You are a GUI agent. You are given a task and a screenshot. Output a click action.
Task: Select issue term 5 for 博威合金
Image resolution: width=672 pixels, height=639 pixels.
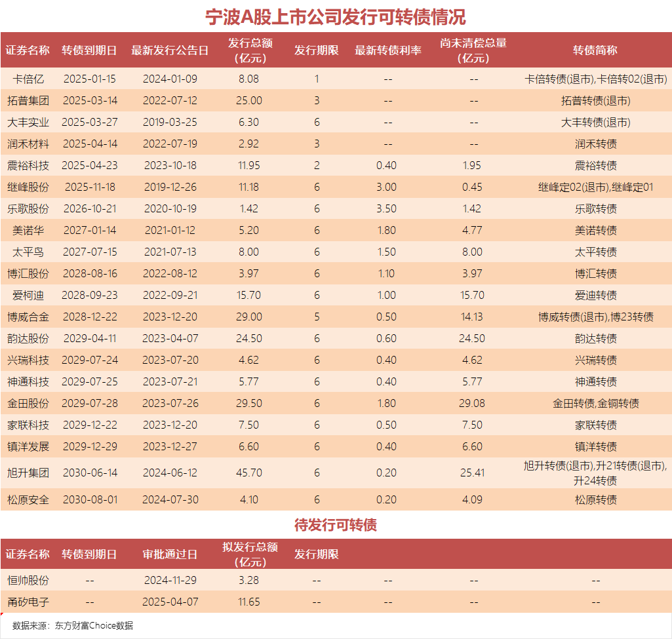pos(317,317)
